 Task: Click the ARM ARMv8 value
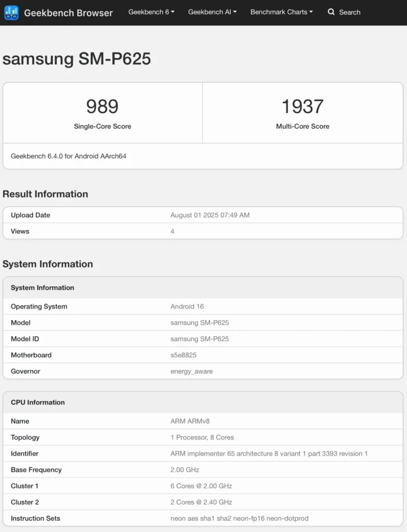(190, 421)
